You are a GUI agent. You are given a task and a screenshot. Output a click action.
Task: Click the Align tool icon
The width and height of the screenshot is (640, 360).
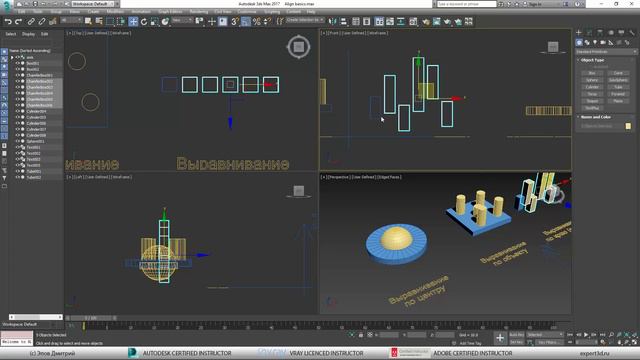tap(344, 22)
